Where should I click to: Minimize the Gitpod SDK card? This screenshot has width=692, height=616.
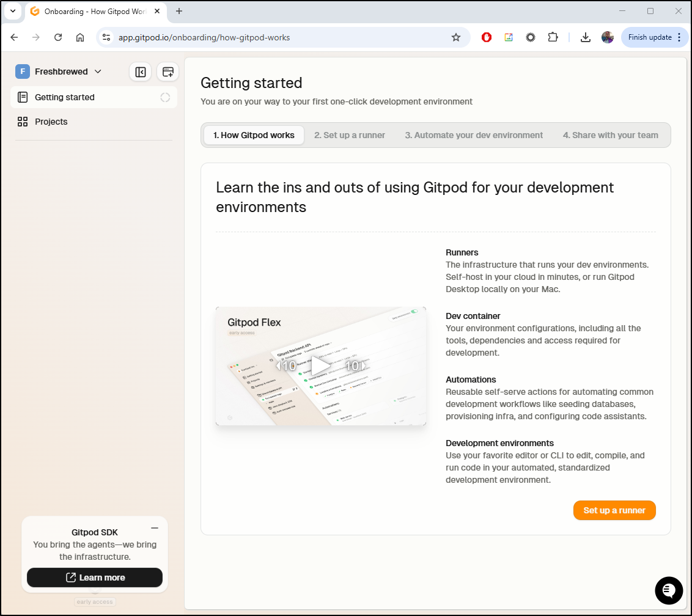click(x=155, y=528)
